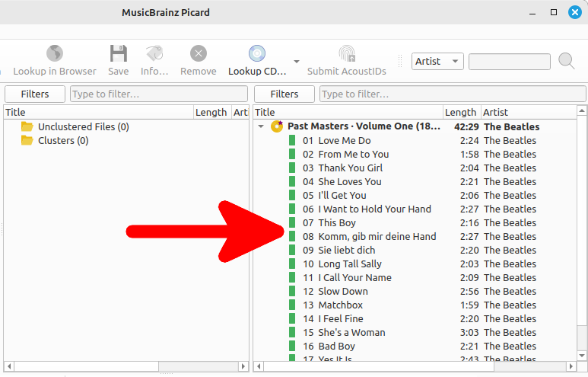Click the Lookup CD disc icon

257,53
